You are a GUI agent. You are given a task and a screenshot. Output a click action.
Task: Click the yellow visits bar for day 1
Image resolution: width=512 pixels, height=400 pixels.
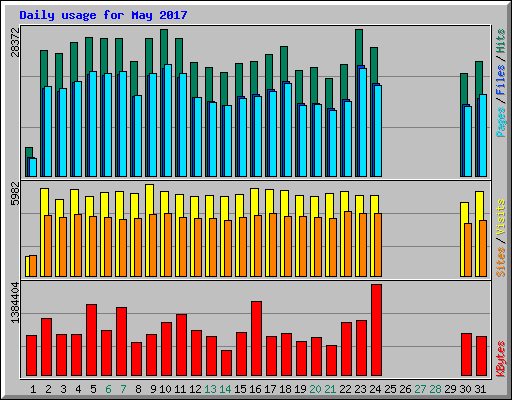27,266
